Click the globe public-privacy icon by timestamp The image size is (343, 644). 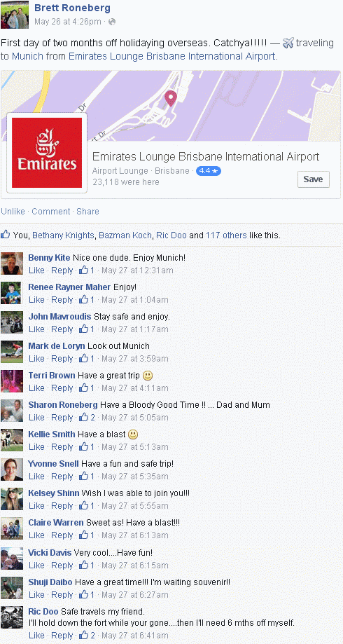[x=111, y=22]
